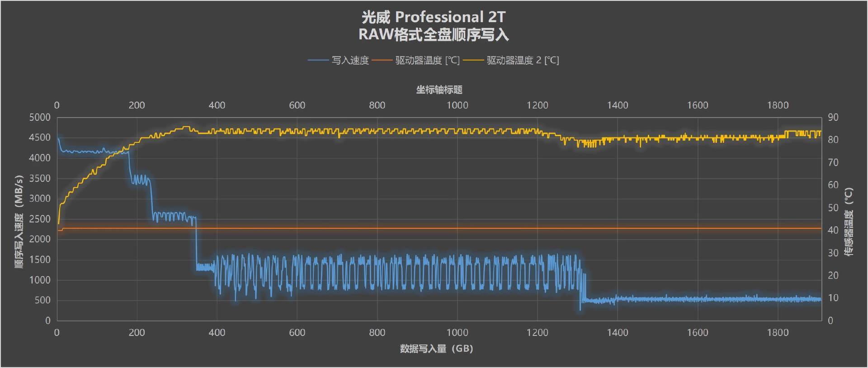
Task: Click left axis value 2500
Action: click(40, 219)
